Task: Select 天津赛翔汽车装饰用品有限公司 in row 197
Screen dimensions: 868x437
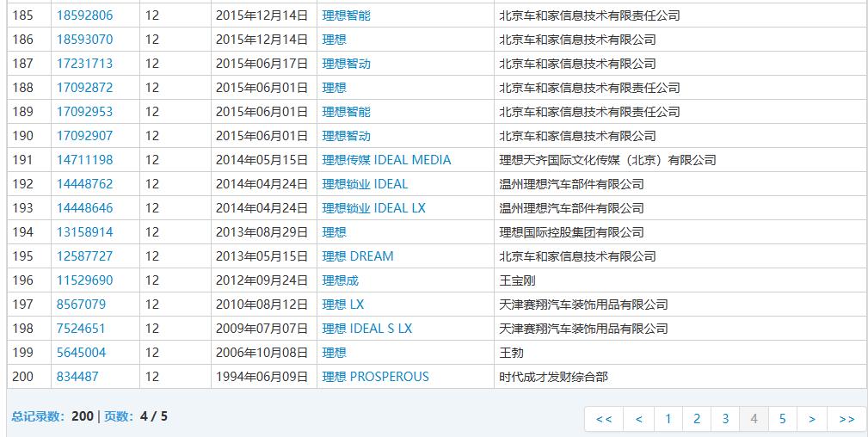Action: 583,305
